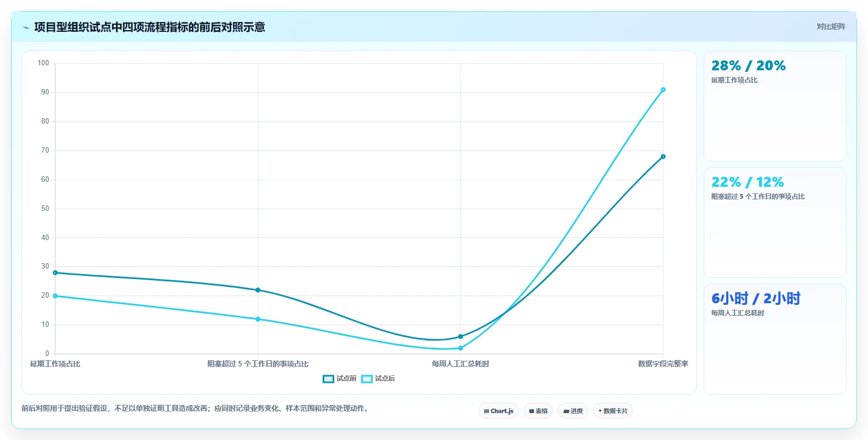Click the 数据字段完整率 x-axis label

663,364
